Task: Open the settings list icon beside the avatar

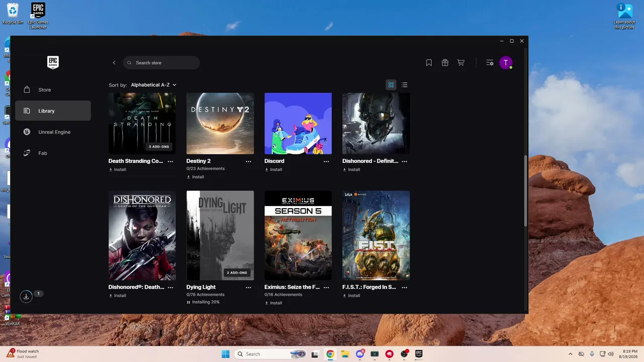Action: coord(490,63)
